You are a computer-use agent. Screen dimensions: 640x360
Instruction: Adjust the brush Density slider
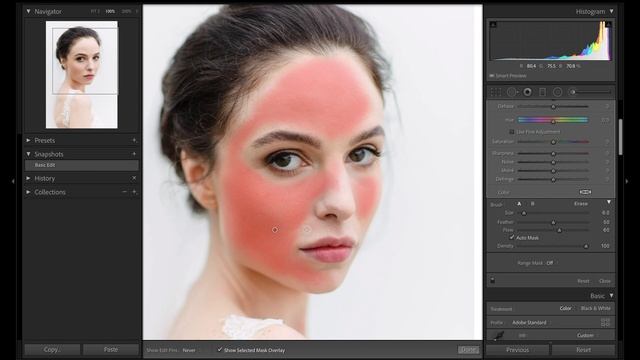[553, 246]
